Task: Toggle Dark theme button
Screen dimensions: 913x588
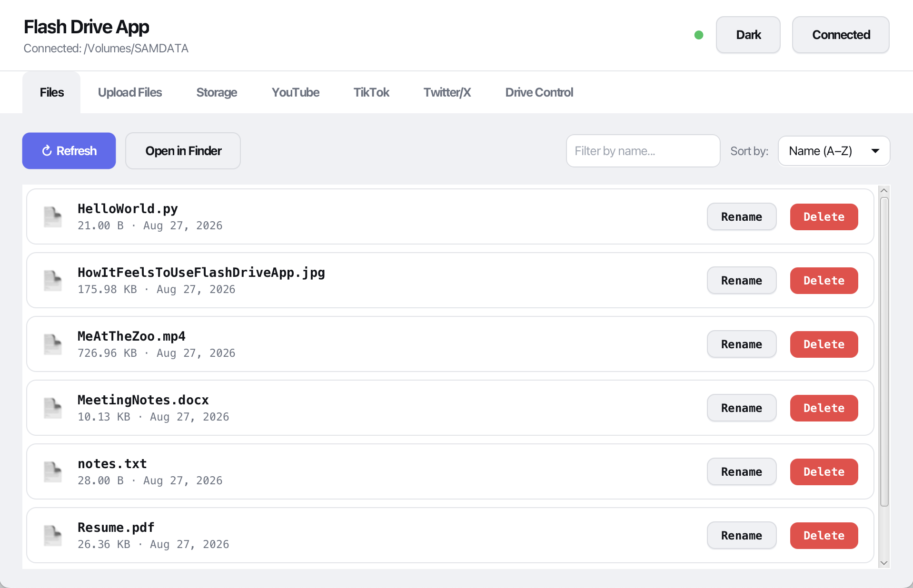Action: pos(748,35)
